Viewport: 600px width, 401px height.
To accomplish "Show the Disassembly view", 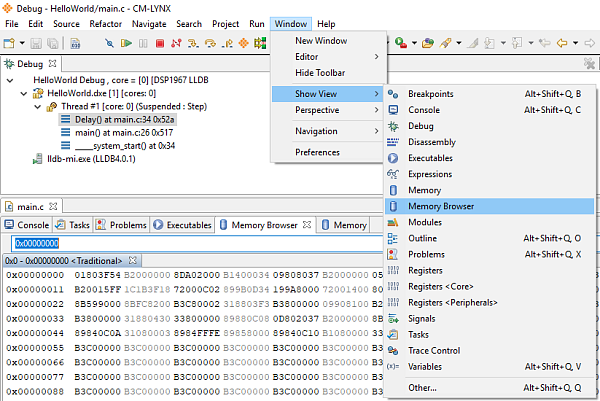I will point(490,142).
